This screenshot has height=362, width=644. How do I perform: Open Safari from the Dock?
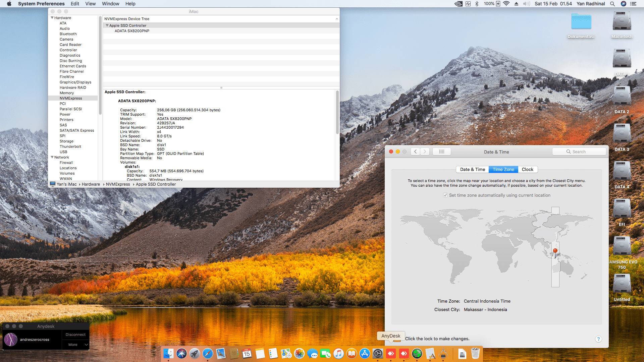point(208,354)
